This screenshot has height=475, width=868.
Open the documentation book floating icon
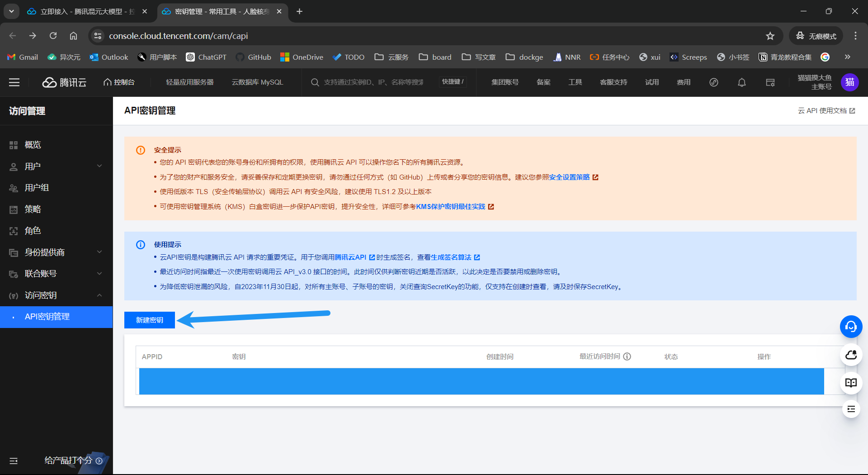(x=851, y=383)
